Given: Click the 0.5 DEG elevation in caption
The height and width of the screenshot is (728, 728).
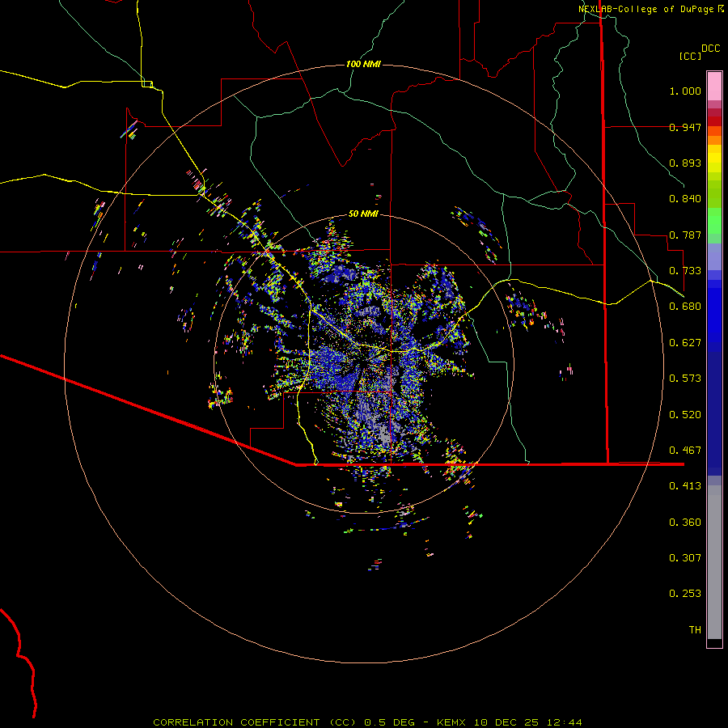Looking at the screenshot, I should (389, 722).
